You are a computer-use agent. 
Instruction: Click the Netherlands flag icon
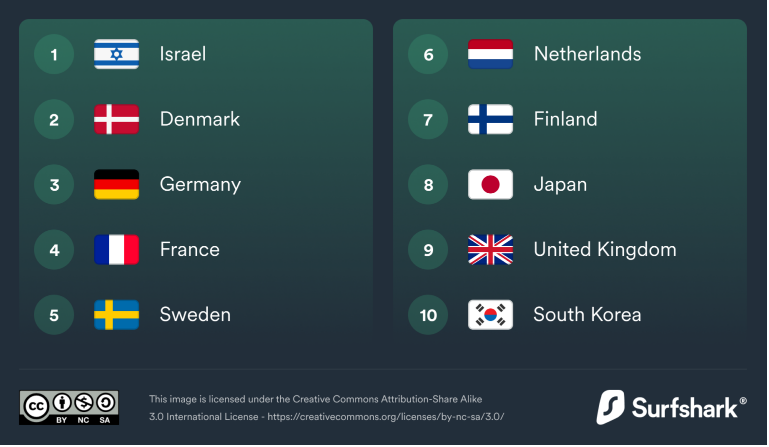pyautogui.click(x=490, y=54)
